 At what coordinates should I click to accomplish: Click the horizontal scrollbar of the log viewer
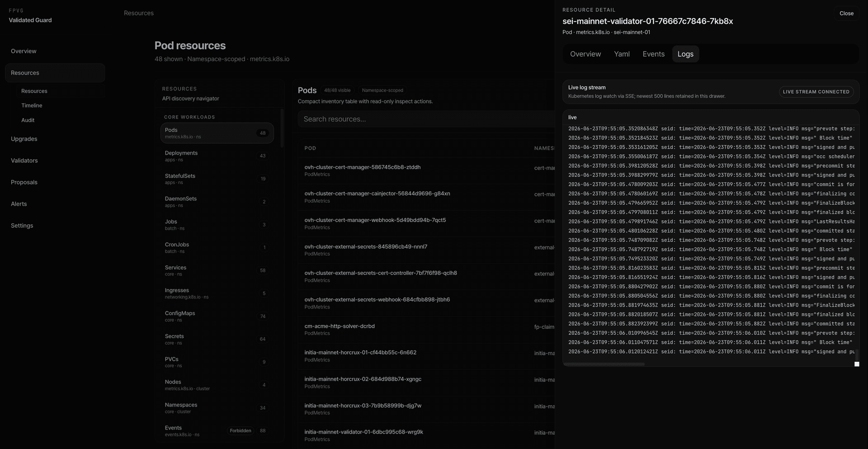click(604, 364)
